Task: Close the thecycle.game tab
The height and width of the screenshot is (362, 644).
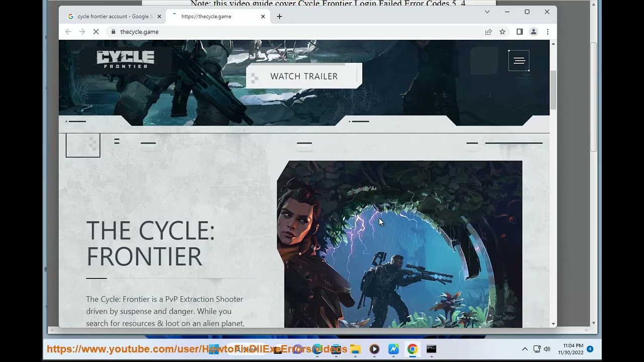Action: [x=263, y=17]
